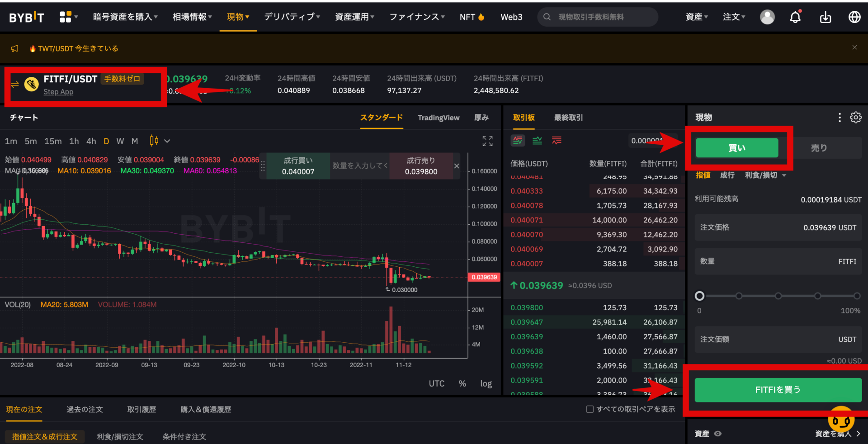
Task: Open spot trading settings gear
Action: click(856, 118)
